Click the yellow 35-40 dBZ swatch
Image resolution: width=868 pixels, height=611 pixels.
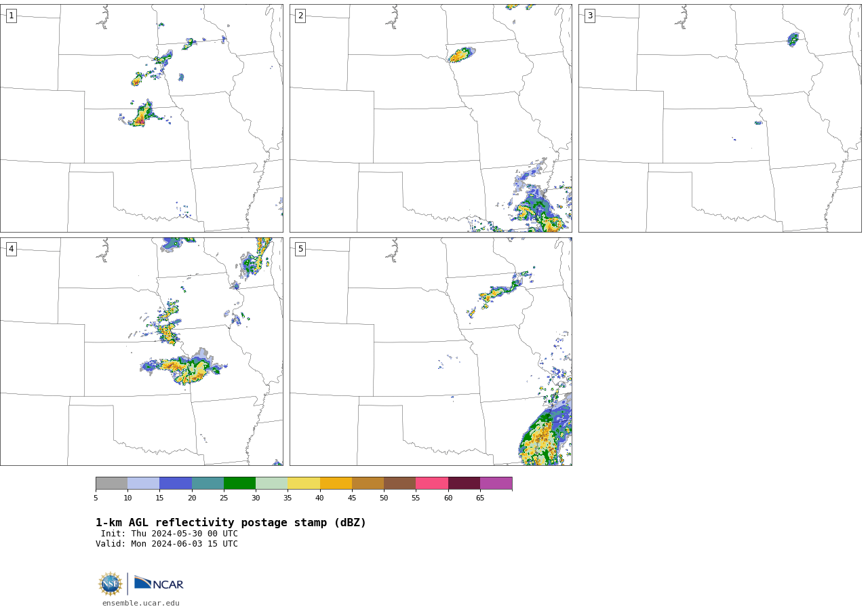point(304,483)
